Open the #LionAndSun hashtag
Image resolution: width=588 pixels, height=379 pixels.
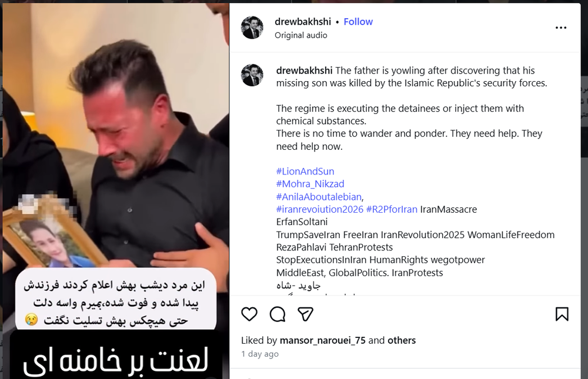[x=305, y=172]
